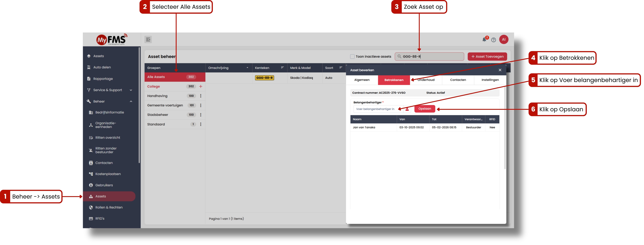This screenshot has width=644, height=245.
Task: Open Ritten overzicht in sidebar
Action: click(x=107, y=138)
